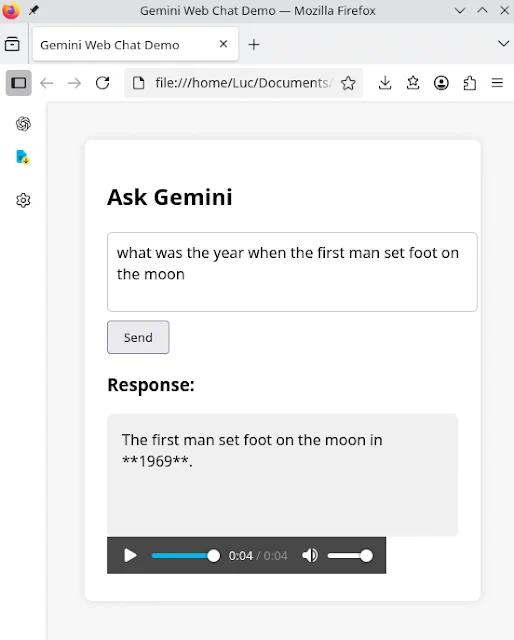Click the Ask Gemini heading
Image resolution: width=514 pixels, height=640 pixels.
[x=169, y=197]
